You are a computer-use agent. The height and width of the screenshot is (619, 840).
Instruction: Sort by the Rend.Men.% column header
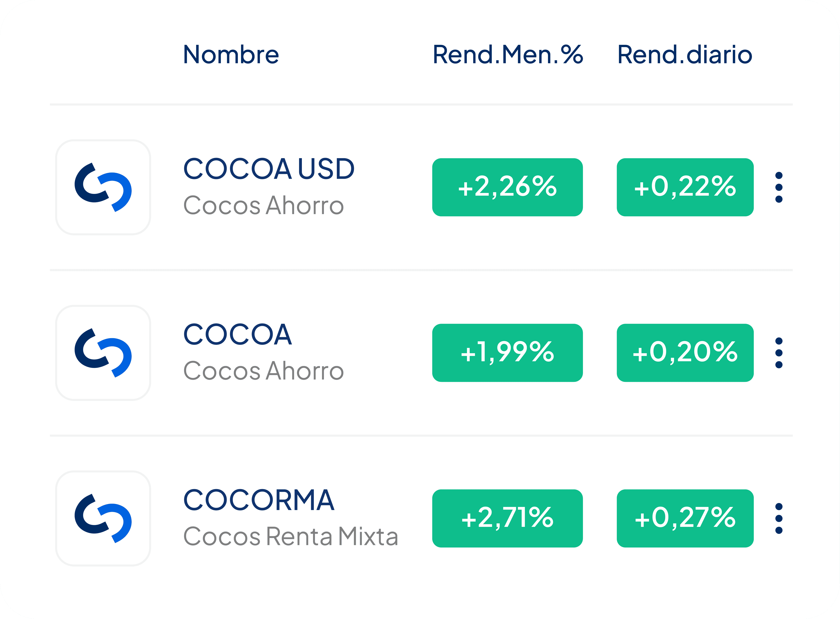click(x=508, y=55)
